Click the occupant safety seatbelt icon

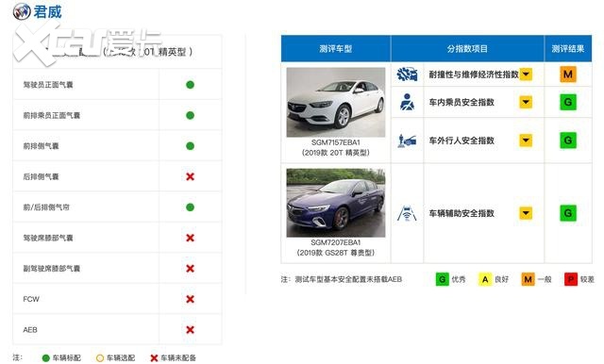pos(407,102)
